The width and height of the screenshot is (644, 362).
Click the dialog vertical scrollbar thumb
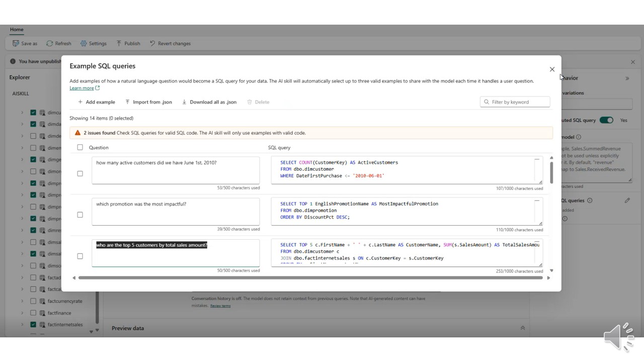(551, 172)
